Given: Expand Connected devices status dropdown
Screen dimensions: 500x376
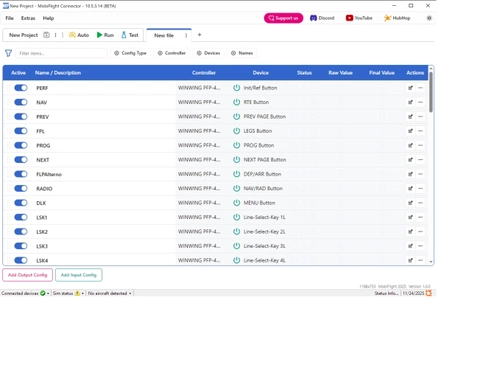Looking at the screenshot, I should coord(48,293).
